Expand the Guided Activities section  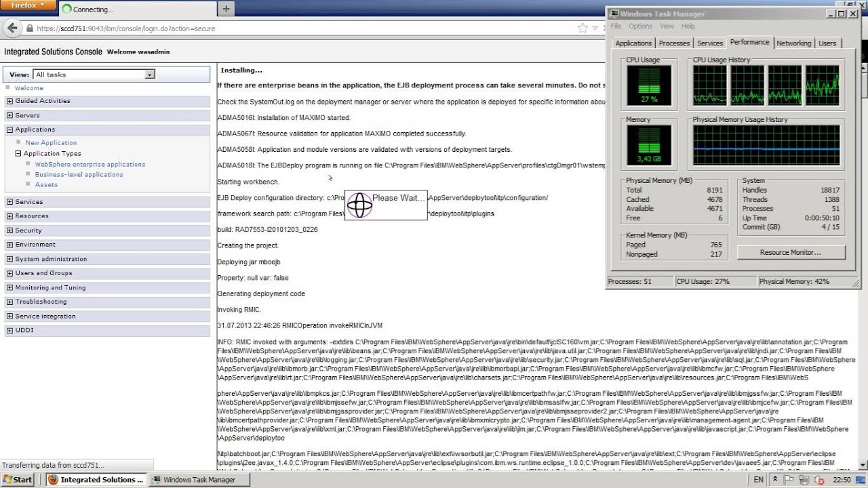[x=10, y=101]
